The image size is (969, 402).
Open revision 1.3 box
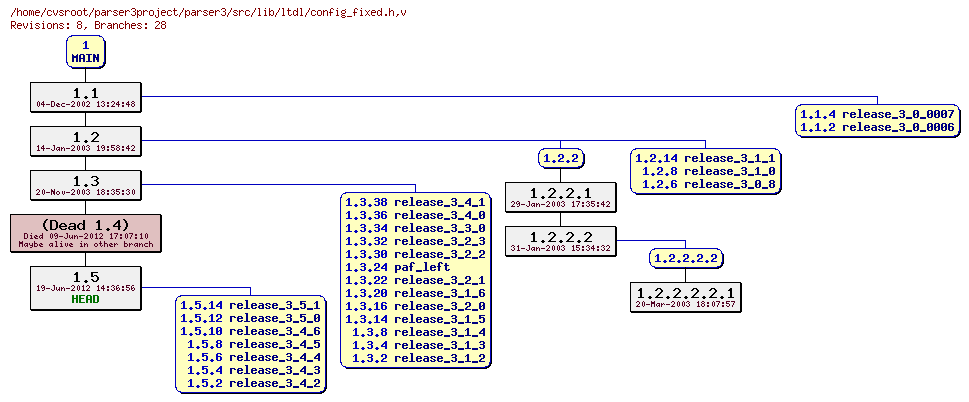(x=86, y=185)
